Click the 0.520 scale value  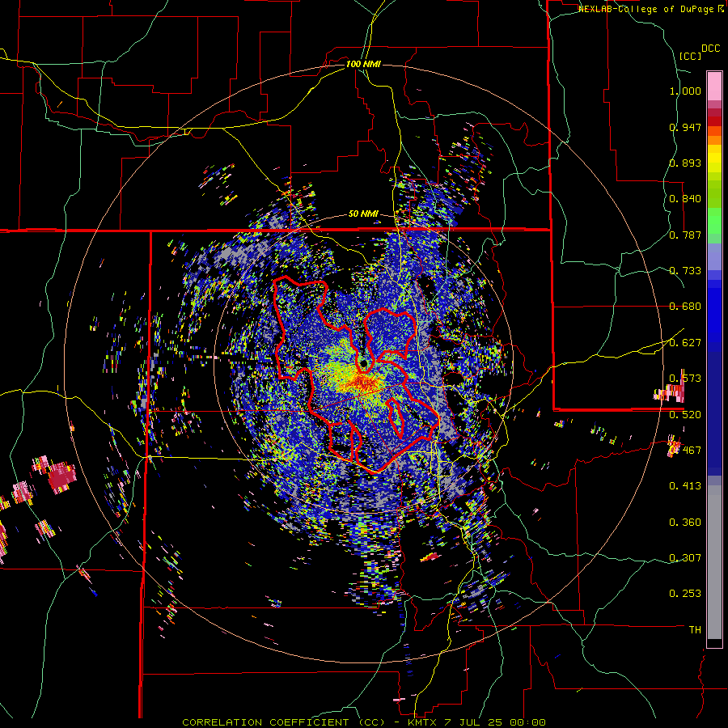[x=685, y=415]
